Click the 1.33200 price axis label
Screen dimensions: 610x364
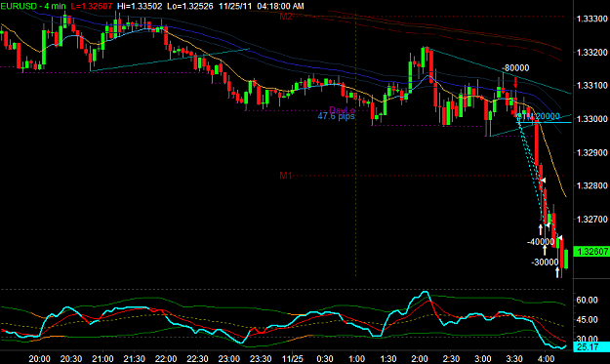591,52
